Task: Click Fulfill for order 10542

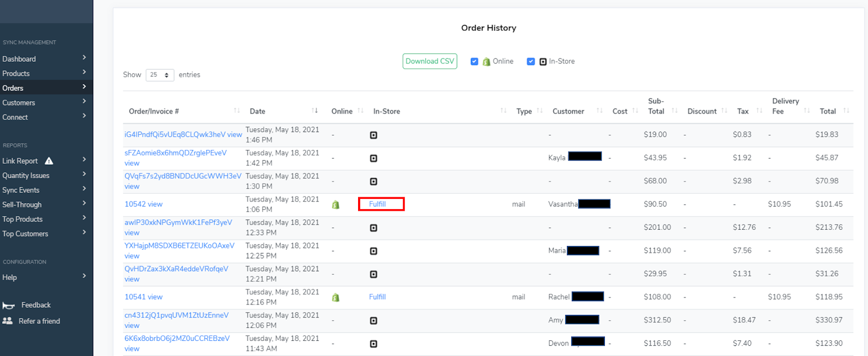Action: tap(378, 204)
